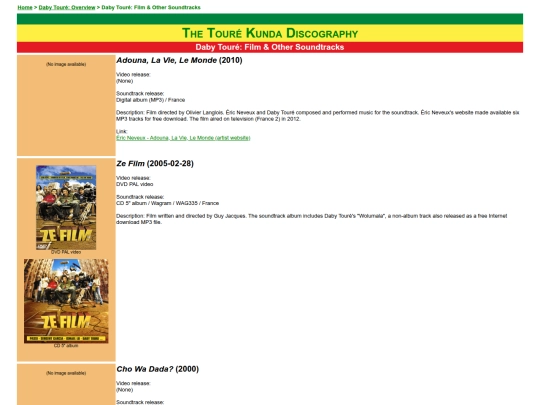
Task: Click 'Digital album (MP3) / France' text
Action: coord(150,100)
